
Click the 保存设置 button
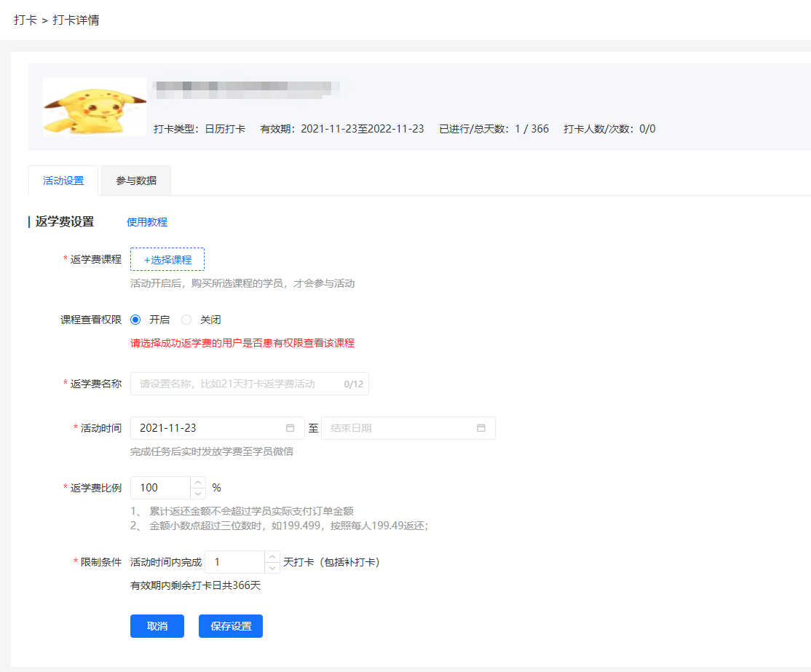[x=231, y=626]
